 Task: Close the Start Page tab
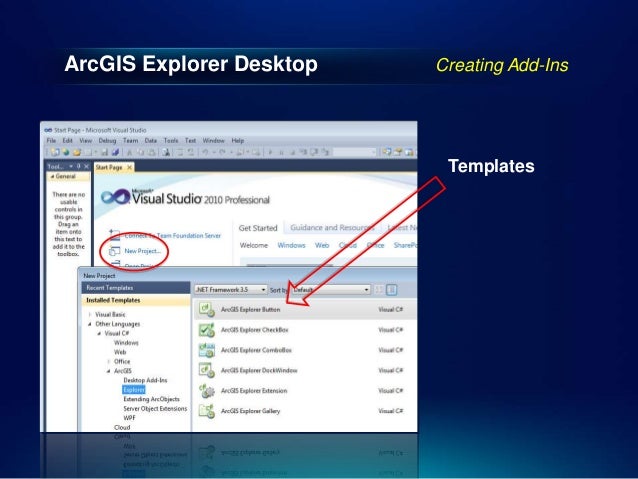point(129,167)
